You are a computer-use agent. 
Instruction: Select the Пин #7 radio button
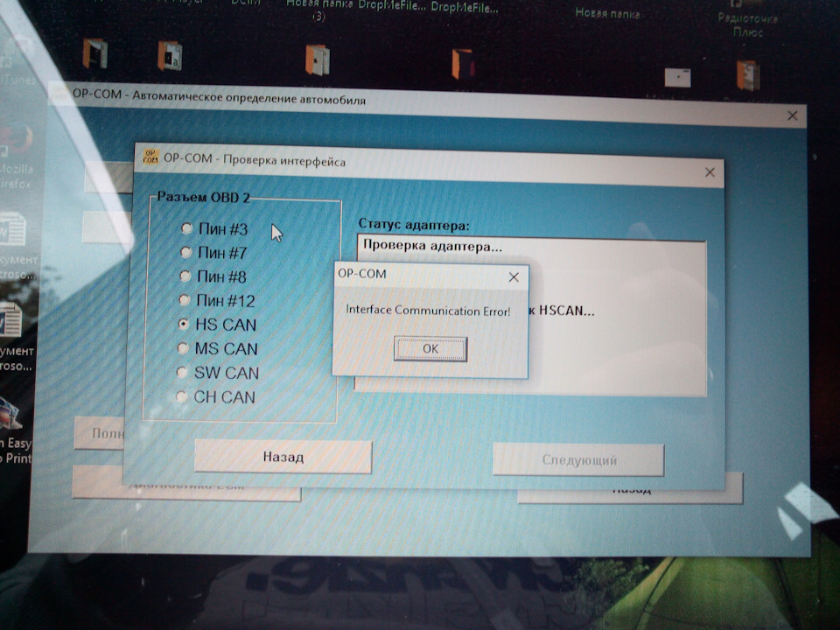(x=185, y=252)
